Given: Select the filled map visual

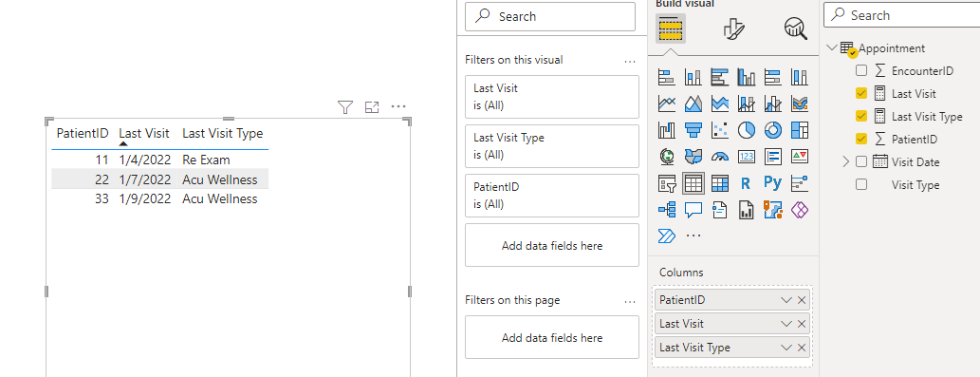Looking at the screenshot, I should [693, 157].
